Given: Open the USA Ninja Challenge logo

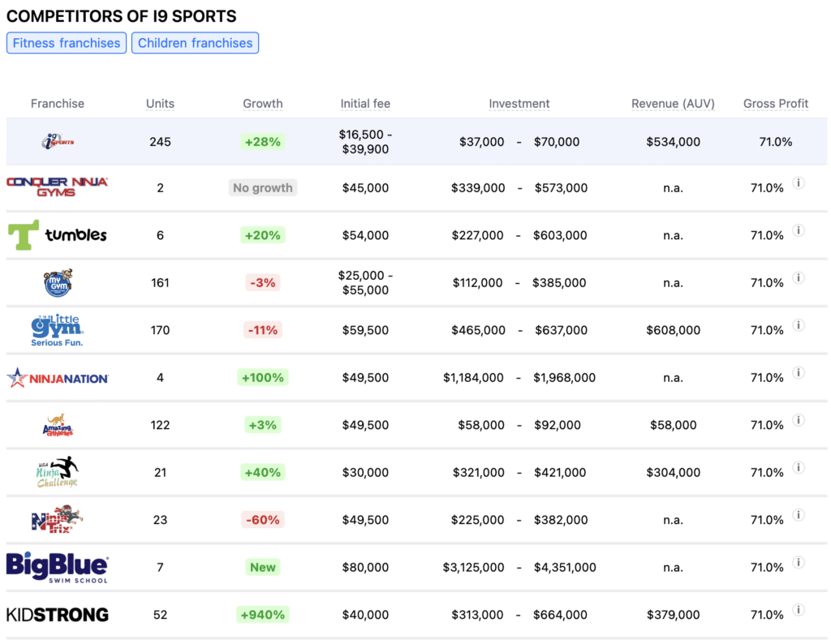Looking at the screenshot, I should tap(58, 472).
